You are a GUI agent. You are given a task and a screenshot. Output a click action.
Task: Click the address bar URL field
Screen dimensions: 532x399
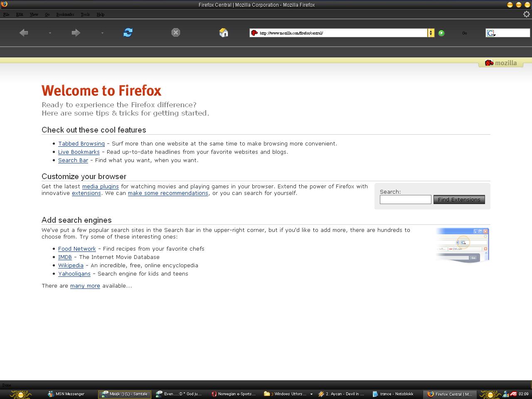point(339,33)
